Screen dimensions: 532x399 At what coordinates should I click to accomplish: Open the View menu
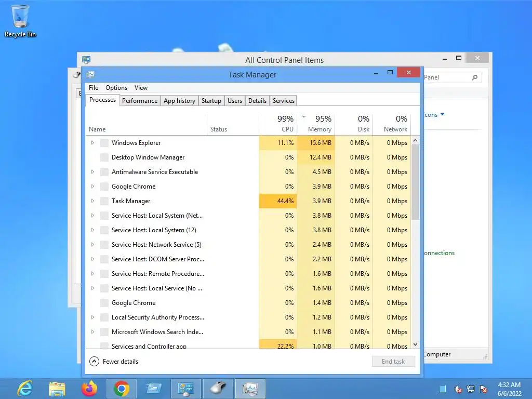point(141,87)
